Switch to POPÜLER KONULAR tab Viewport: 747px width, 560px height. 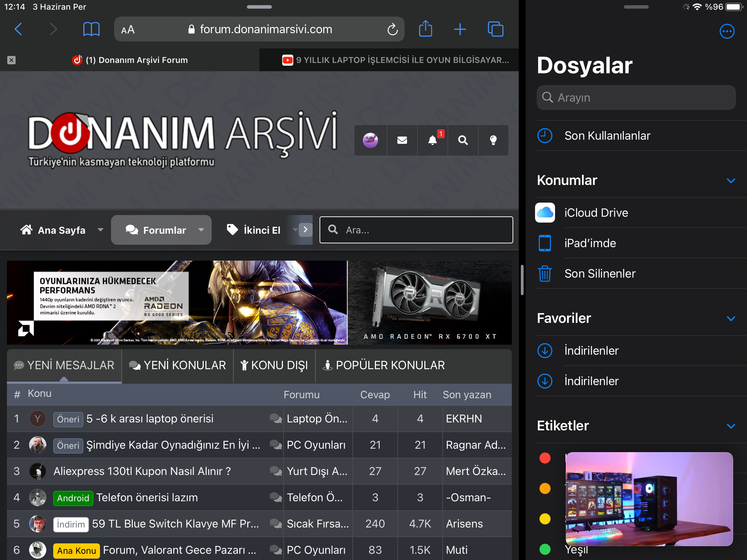pyautogui.click(x=384, y=365)
